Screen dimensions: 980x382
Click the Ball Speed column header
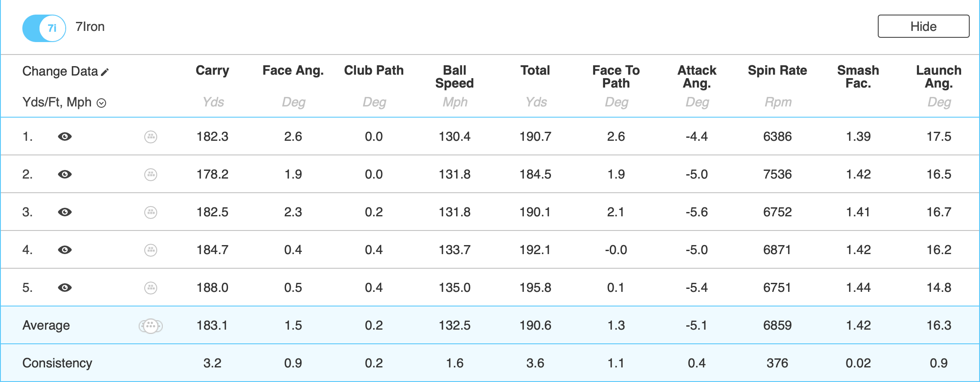click(x=454, y=76)
